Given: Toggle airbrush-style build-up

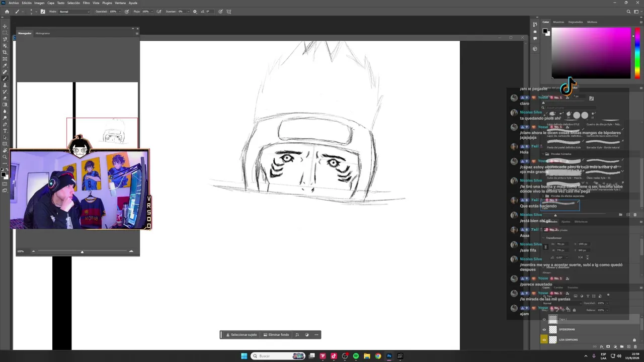Looking at the screenshot, I should (x=160, y=12).
